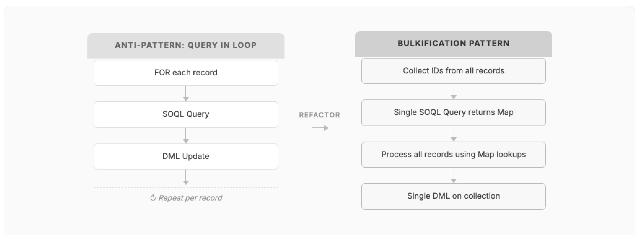This screenshot has height=239, width=644.
Task: Select the SOQL Query step box
Action: pyautogui.click(x=186, y=114)
